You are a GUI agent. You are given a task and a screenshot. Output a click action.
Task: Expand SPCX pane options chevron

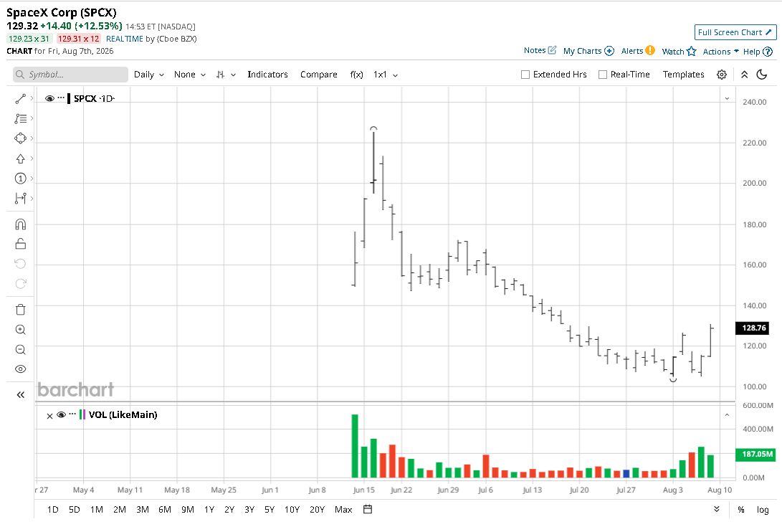pyautogui.click(x=727, y=99)
